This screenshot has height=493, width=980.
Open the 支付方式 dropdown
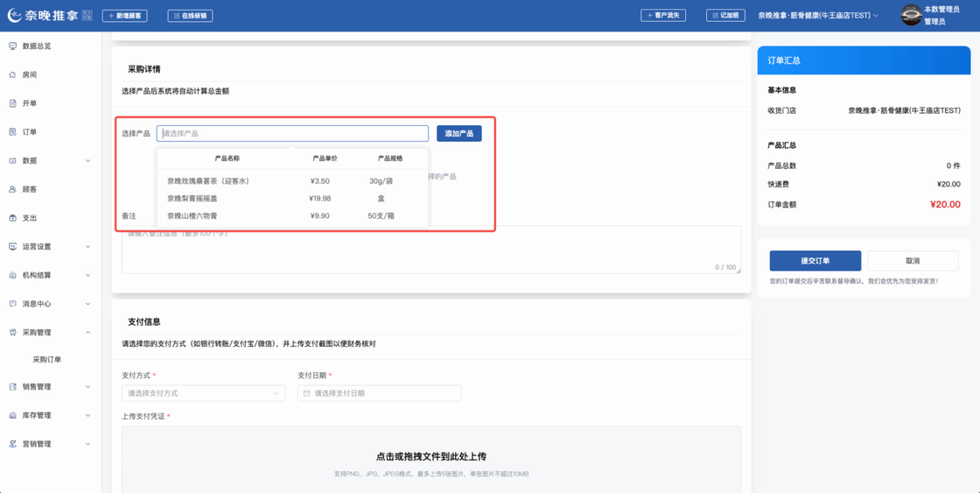203,393
